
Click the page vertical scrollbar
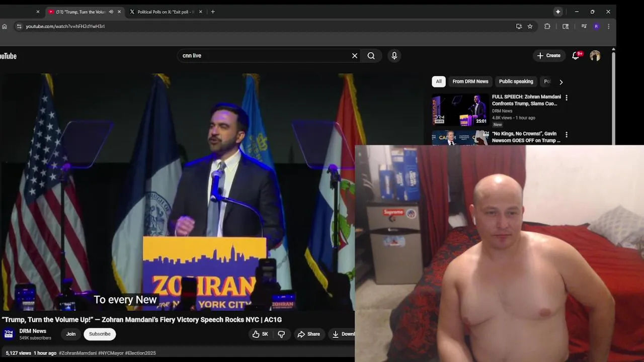613,98
